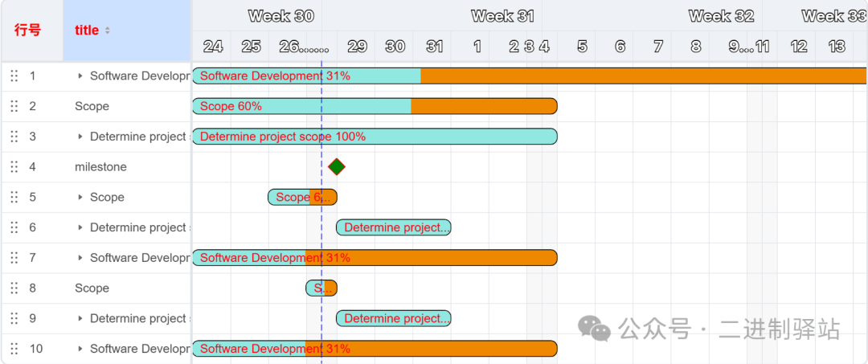
Task: Click the short Scope bar in row 8
Action: pos(321,288)
